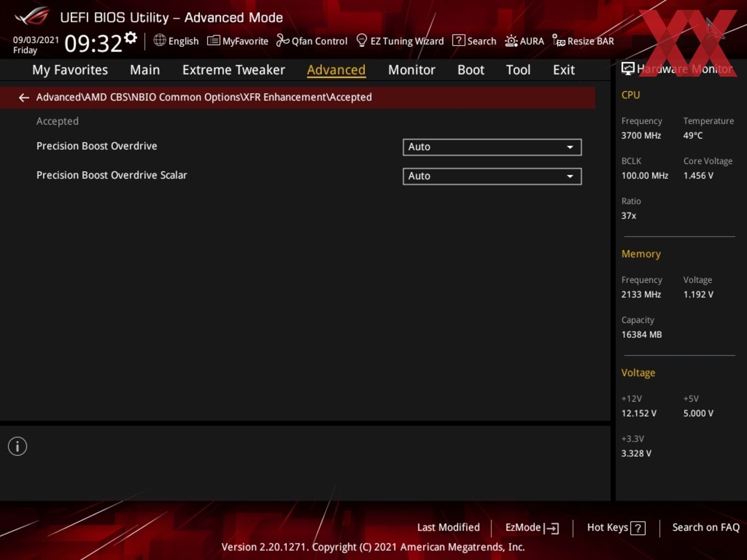Click the 3.328 V reading
Screen dimensions: 747x560
[636, 453]
